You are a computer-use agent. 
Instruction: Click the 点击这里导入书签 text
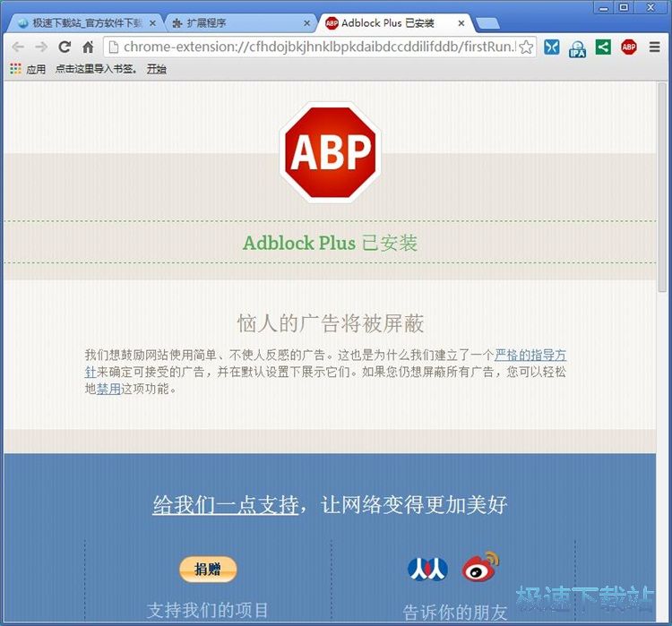[96, 69]
